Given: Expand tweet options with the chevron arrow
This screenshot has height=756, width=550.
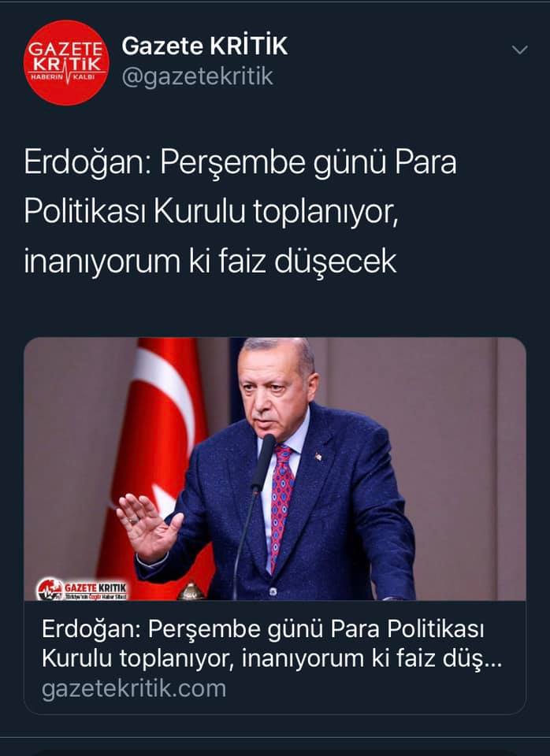Looking at the screenshot, I should click(x=519, y=50).
